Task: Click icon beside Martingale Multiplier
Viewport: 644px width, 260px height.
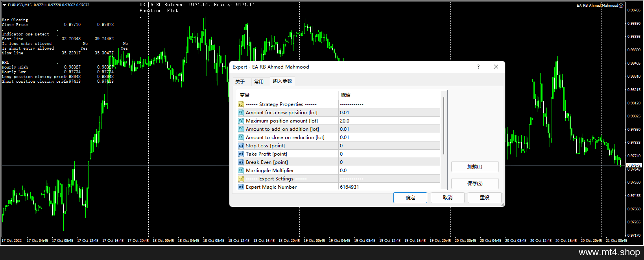Action: pyautogui.click(x=241, y=171)
